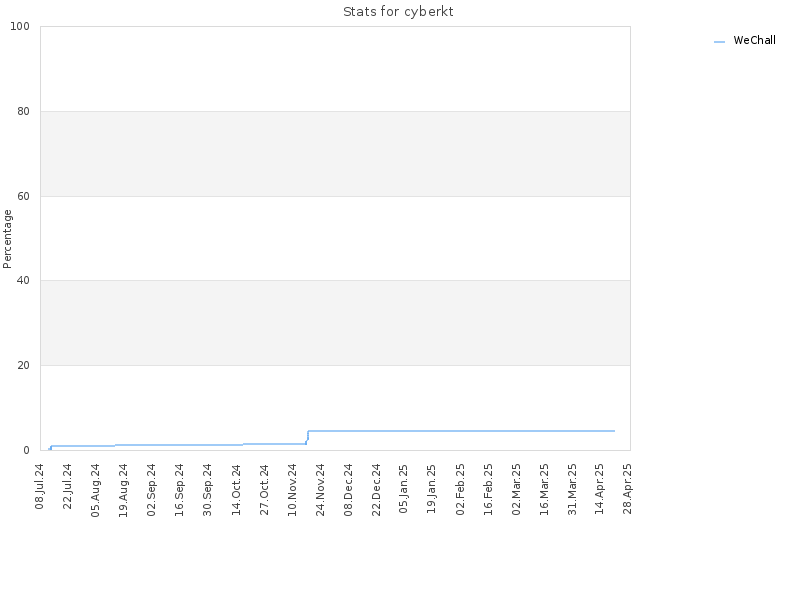Click the 60 y-axis tick label

point(23,196)
